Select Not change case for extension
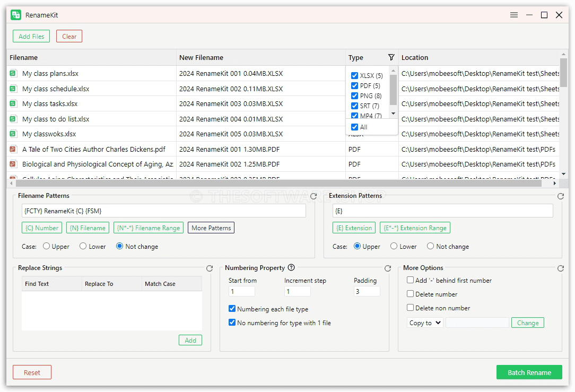The image size is (575, 392). click(x=431, y=246)
